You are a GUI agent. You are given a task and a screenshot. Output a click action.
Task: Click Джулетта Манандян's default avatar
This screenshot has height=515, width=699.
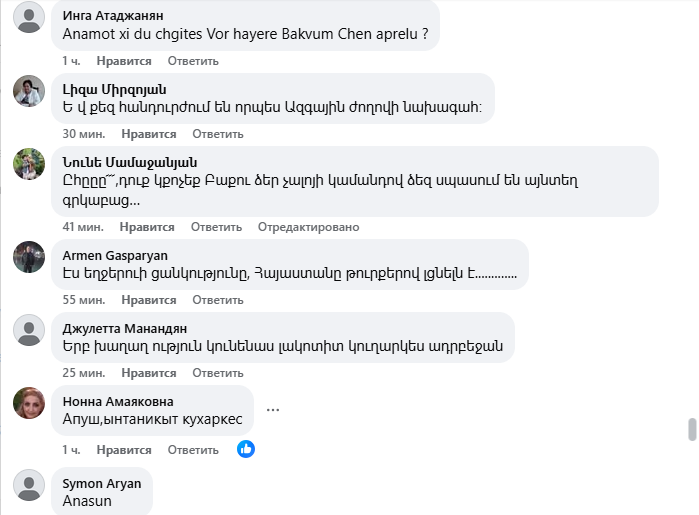[28, 330]
